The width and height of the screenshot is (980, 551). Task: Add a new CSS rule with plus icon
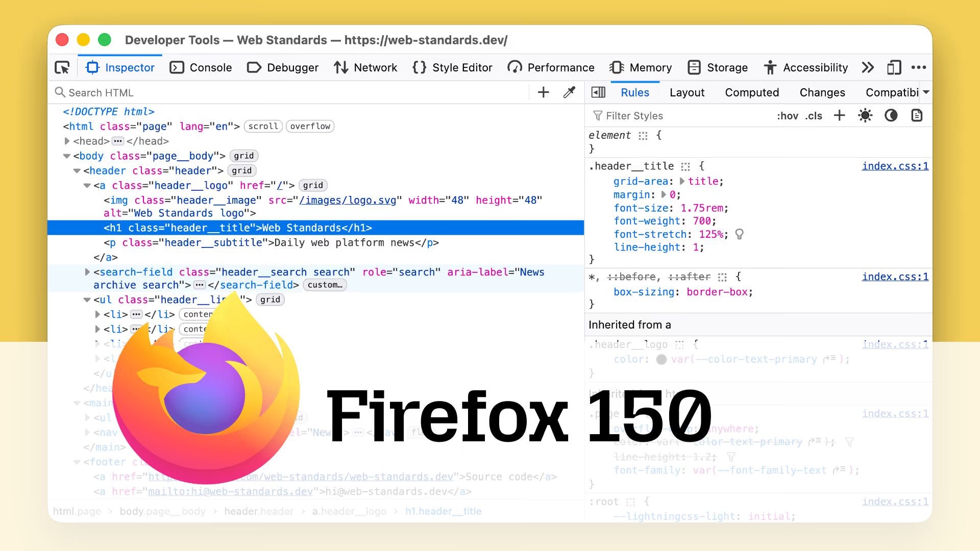coord(839,116)
